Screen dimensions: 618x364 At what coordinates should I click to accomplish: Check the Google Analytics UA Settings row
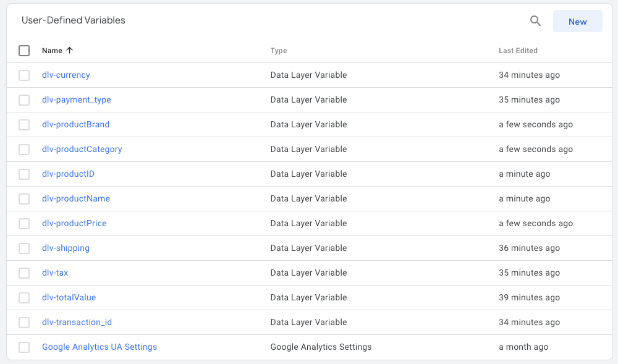point(24,347)
